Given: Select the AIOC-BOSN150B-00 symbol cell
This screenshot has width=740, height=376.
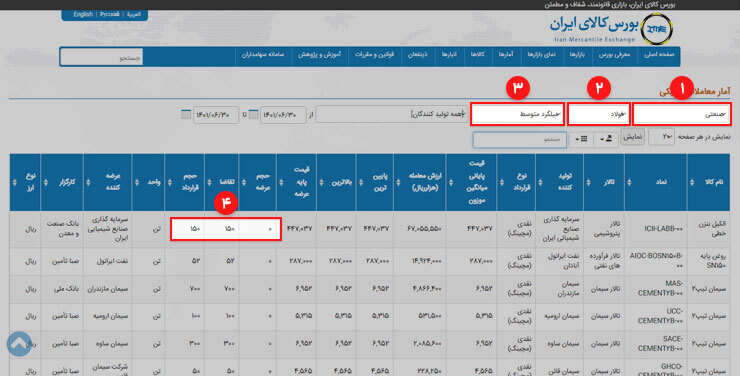Looking at the screenshot, I should click(656, 260).
